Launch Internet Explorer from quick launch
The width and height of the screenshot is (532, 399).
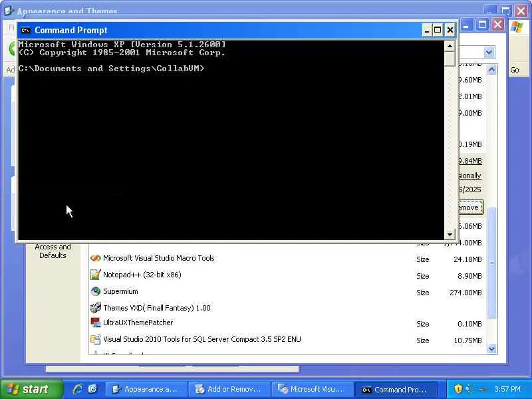[78, 389]
